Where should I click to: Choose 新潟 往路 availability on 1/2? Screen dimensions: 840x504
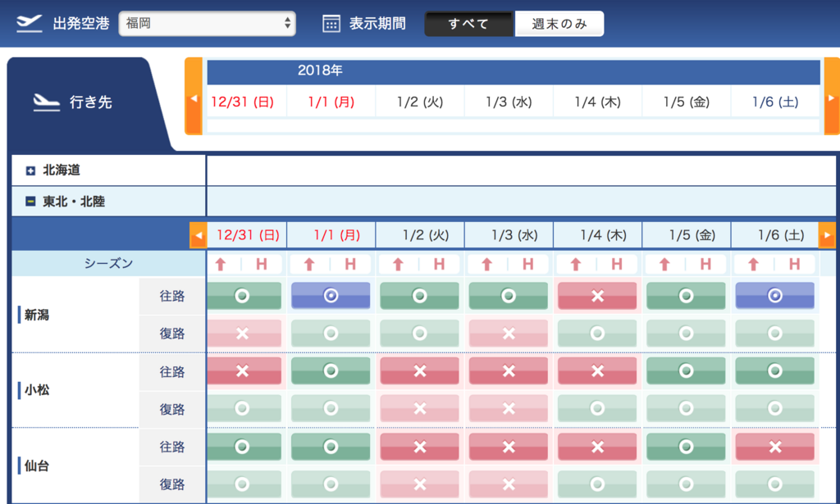point(419,296)
